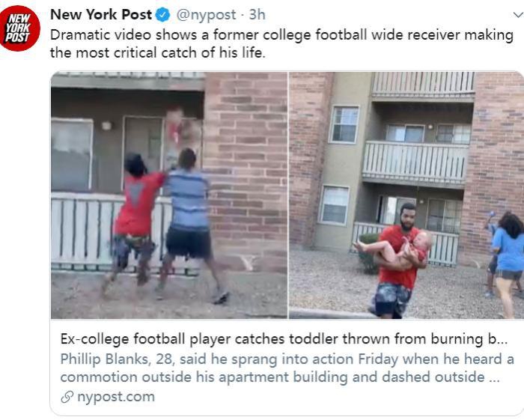Click the tweet text about dramatic video
The image size is (524, 420).
tap(281, 43)
